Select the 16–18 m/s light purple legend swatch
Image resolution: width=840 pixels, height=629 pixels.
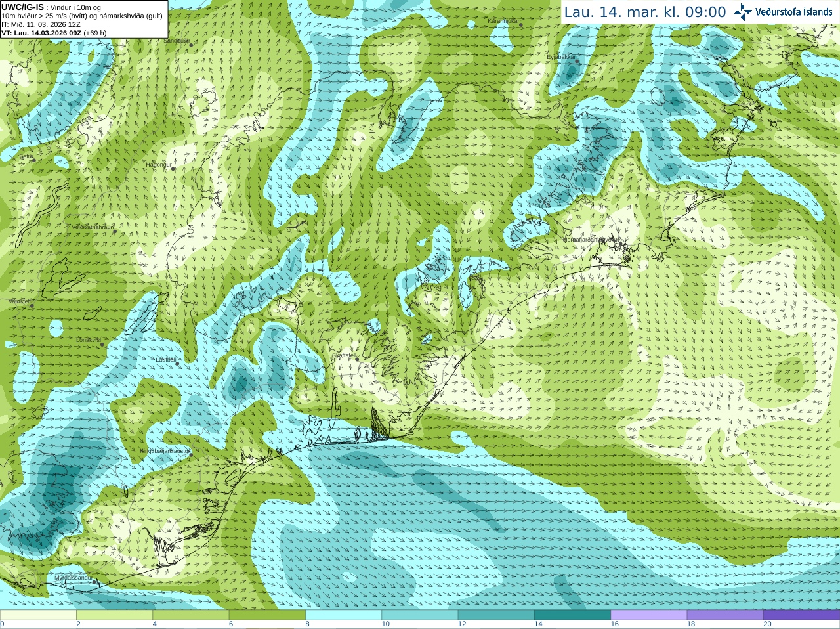pyautogui.click(x=649, y=615)
